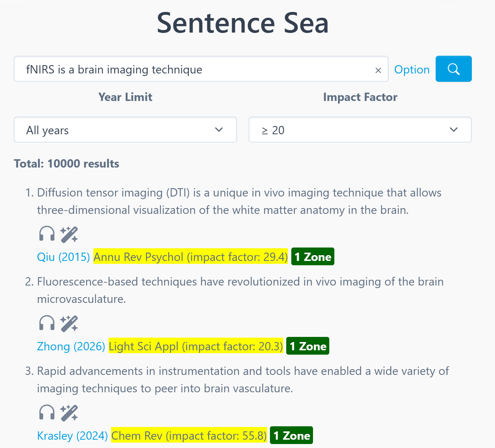495x448 pixels.
Task: Click the 1 Zone badge for Light Sci Appl
Action: click(x=308, y=346)
